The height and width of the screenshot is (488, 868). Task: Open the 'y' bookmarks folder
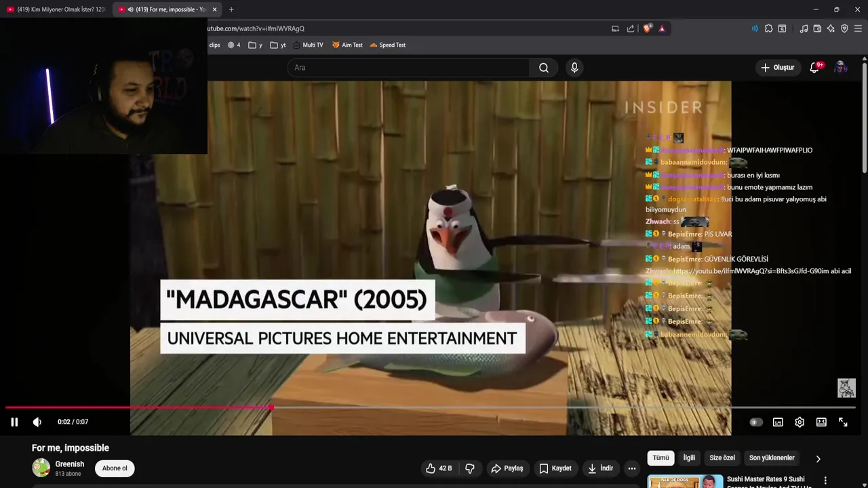256,45
